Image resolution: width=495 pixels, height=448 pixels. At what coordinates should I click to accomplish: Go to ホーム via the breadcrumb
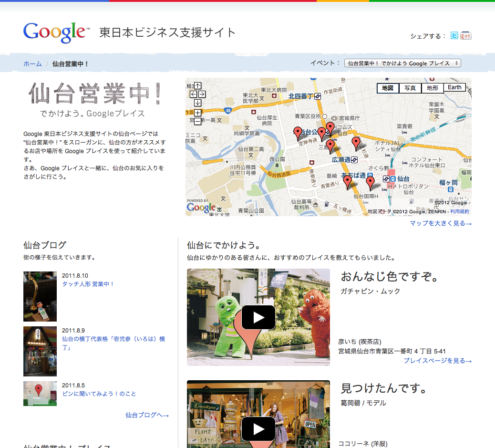point(32,64)
